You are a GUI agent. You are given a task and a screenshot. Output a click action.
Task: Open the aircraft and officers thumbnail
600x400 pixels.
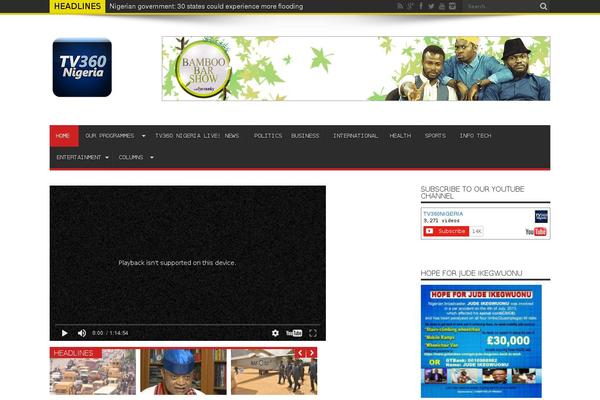(x=274, y=371)
